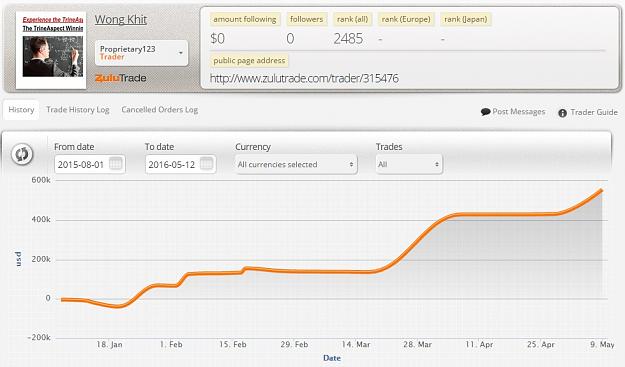Click the refresh chart circular arrows icon
This screenshot has height=367, width=625.
22,154
